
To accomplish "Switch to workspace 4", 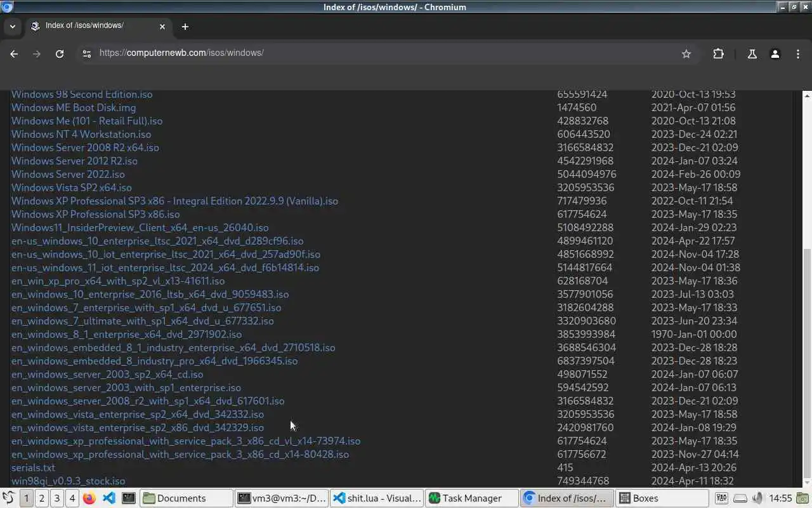I will (72, 498).
